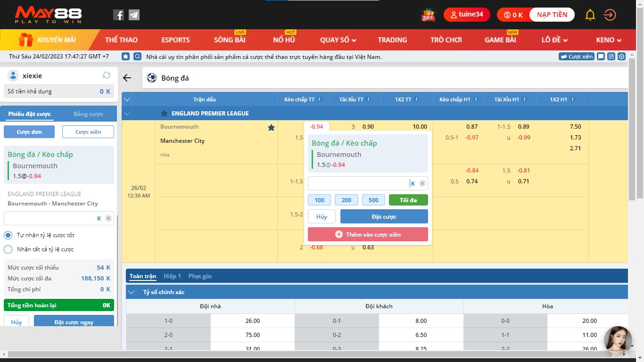The image size is (644, 362).
Task: Collapse the Tỷ số chính xác section
Action: [x=132, y=292]
